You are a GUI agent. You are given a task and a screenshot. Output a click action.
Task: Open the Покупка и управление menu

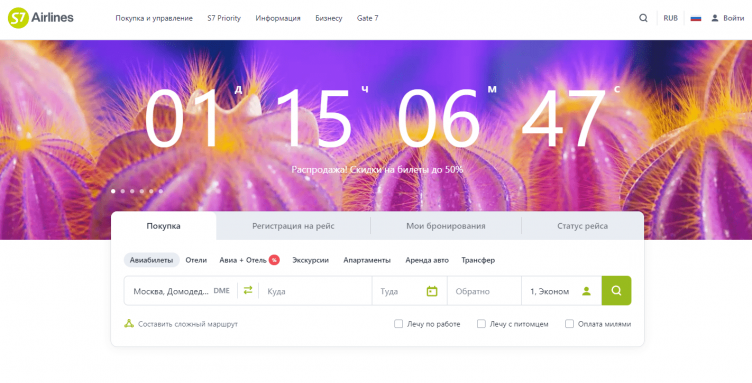click(x=154, y=18)
